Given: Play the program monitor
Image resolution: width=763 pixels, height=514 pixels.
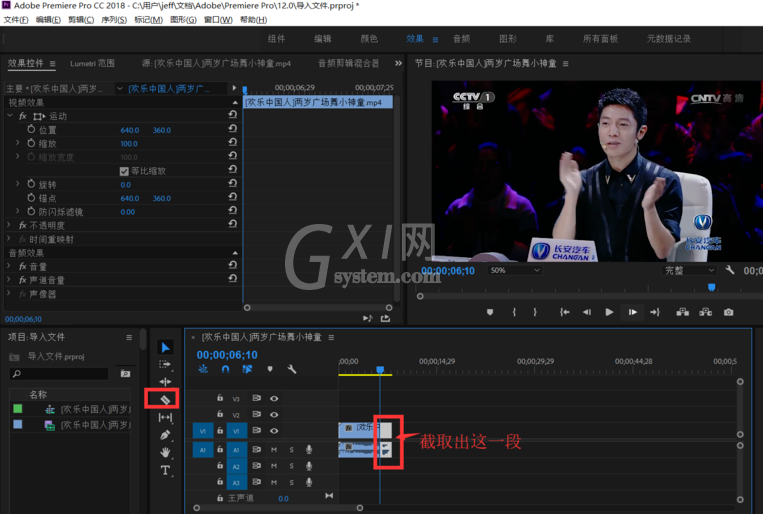Looking at the screenshot, I should pos(609,312).
